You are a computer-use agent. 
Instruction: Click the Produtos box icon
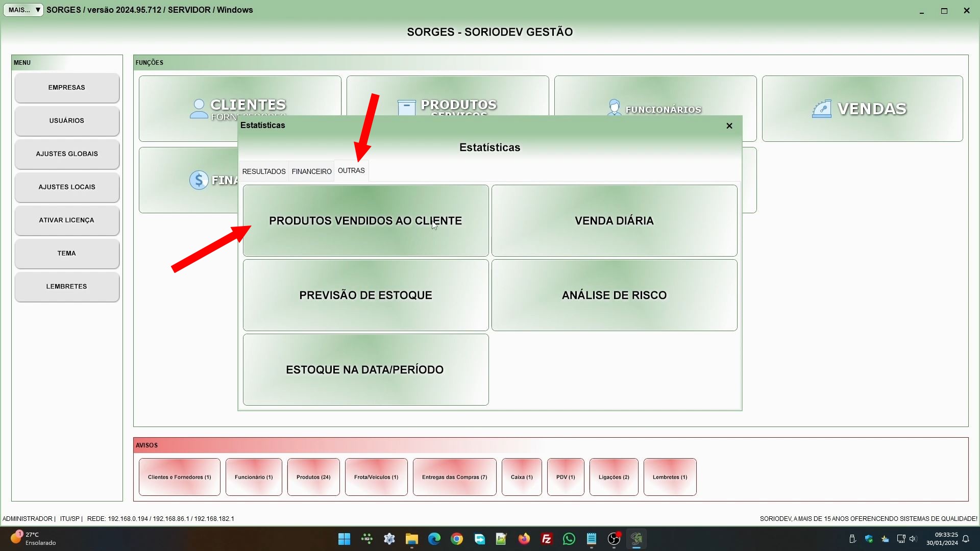tap(406, 107)
